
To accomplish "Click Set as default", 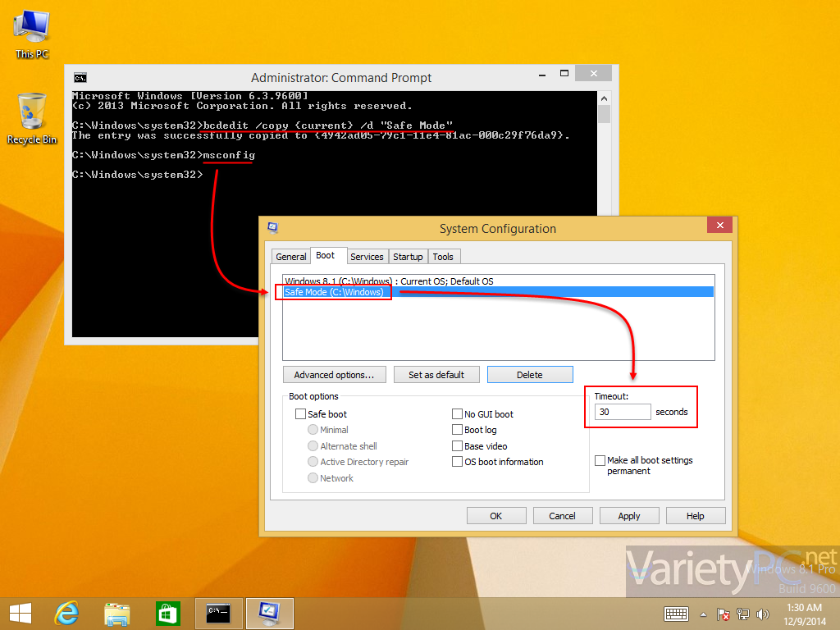I will pyautogui.click(x=436, y=374).
